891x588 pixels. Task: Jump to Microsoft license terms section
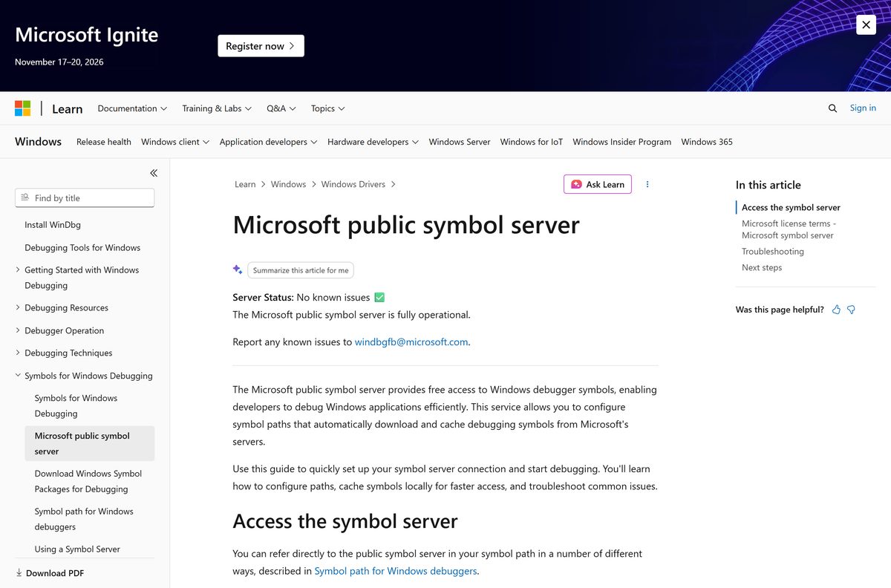(x=789, y=229)
